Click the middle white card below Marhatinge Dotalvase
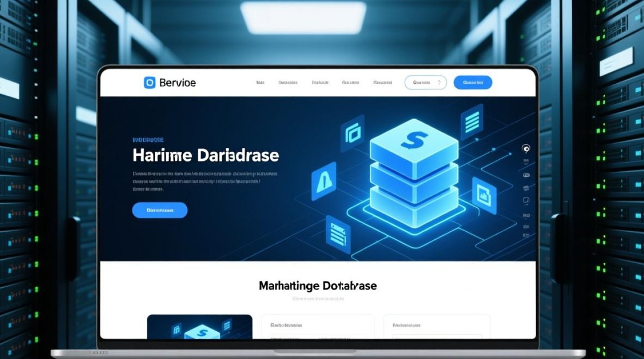This screenshot has width=644, height=359. pyautogui.click(x=318, y=326)
